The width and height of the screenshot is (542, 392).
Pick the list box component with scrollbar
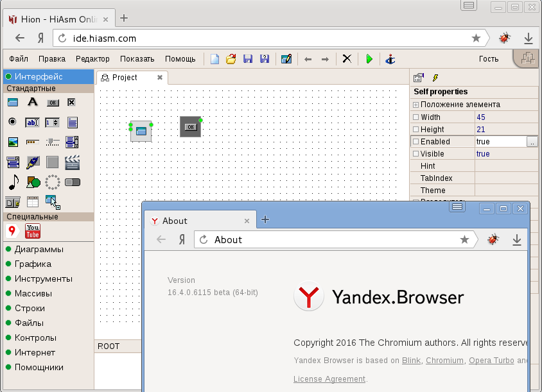click(72, 142)
